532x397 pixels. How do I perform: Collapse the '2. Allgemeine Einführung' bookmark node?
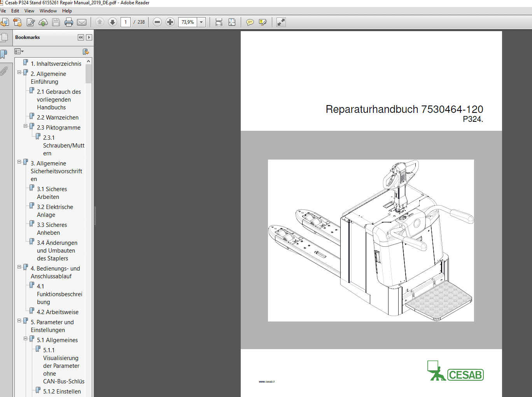[19, 72]
